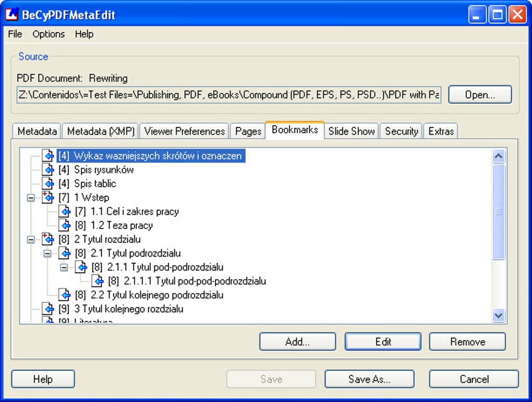
Task: Click bookmark icon of 1.1 Cel i zakres pracy
Action: pos(65,212)
